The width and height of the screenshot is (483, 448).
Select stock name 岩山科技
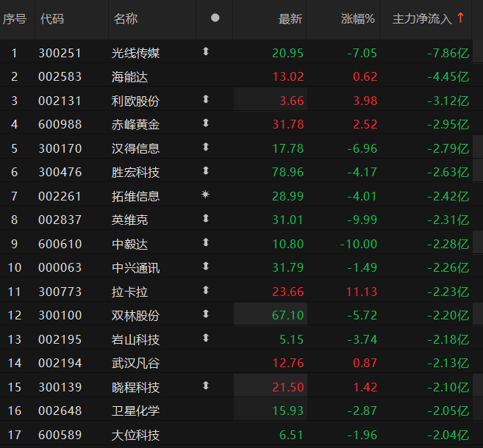pyautogui.click(x=135, y=340)
